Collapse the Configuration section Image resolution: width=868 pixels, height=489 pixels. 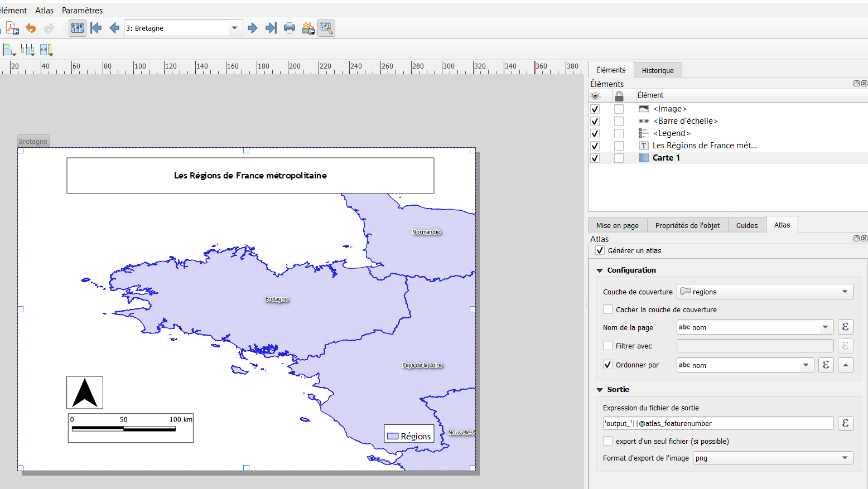coord(600,270)
